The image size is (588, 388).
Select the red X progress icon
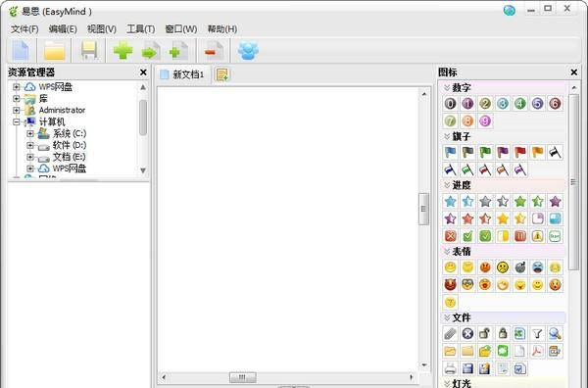click(x=451, y=236)
